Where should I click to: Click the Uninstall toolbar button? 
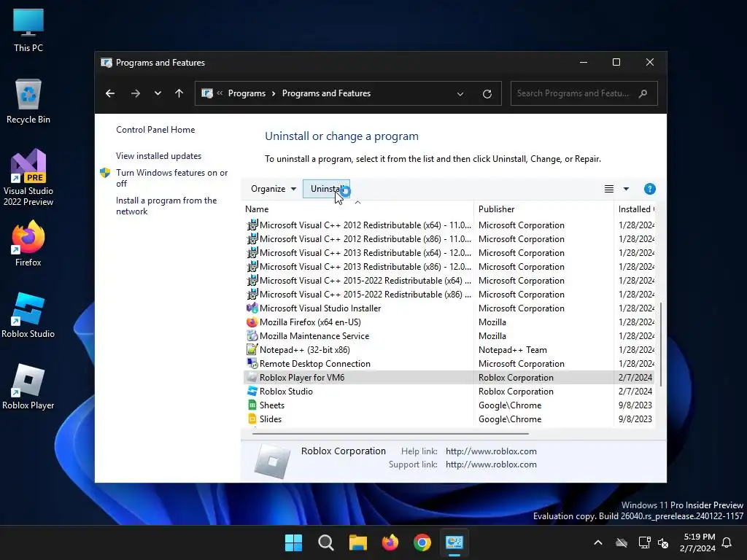326,189
